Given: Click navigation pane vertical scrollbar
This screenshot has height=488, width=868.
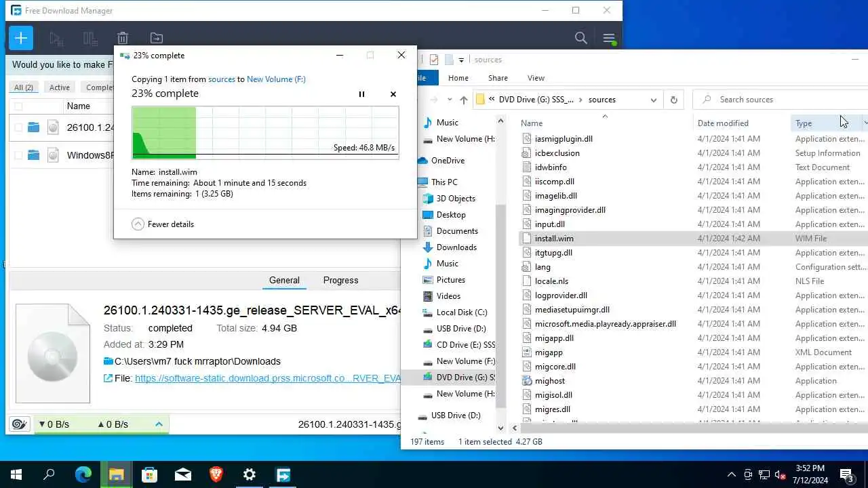Looking at the screenshot, I should (501, 305).
